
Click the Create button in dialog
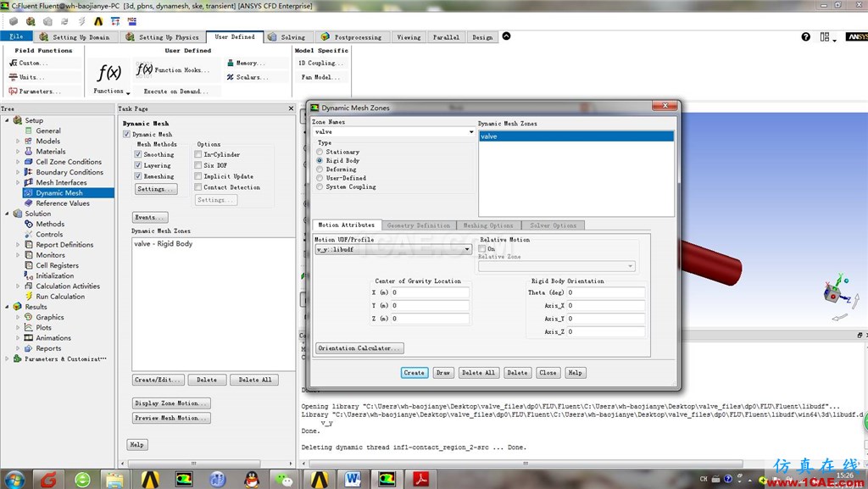point(414,373)
